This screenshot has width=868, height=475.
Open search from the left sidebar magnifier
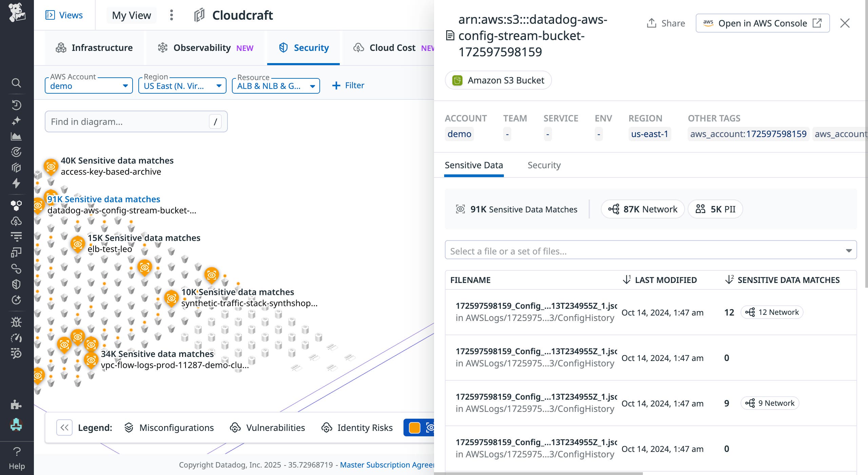click(17, 83)
